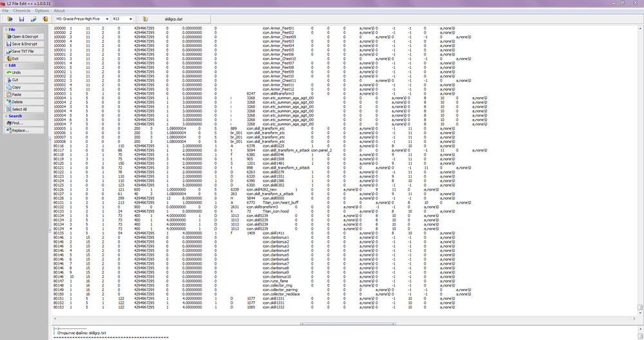This screenshot has height=340, width=644.
Task: Collapse the Search panel section
Action: 6,116
